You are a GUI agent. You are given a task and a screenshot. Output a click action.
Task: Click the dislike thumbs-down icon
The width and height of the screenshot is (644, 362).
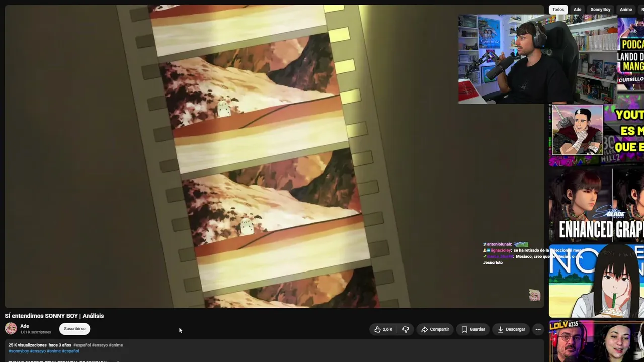[x=406, y=329]
